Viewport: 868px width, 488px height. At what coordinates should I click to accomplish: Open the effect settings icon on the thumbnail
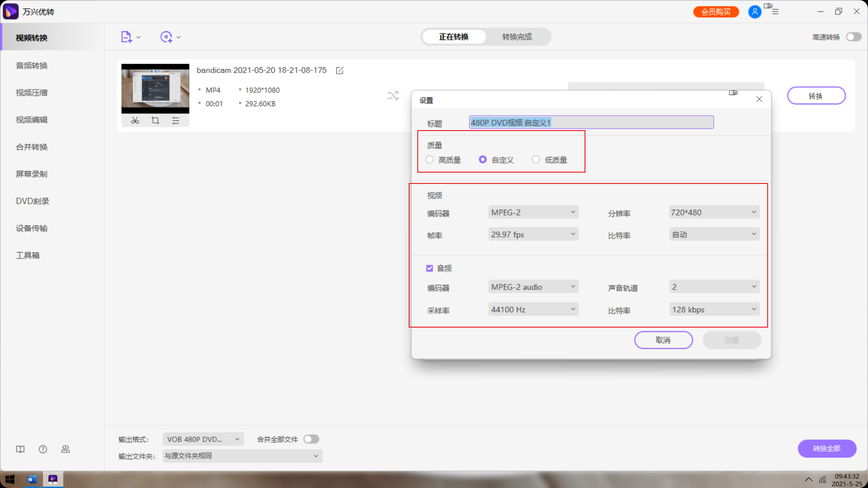(176, 120)
